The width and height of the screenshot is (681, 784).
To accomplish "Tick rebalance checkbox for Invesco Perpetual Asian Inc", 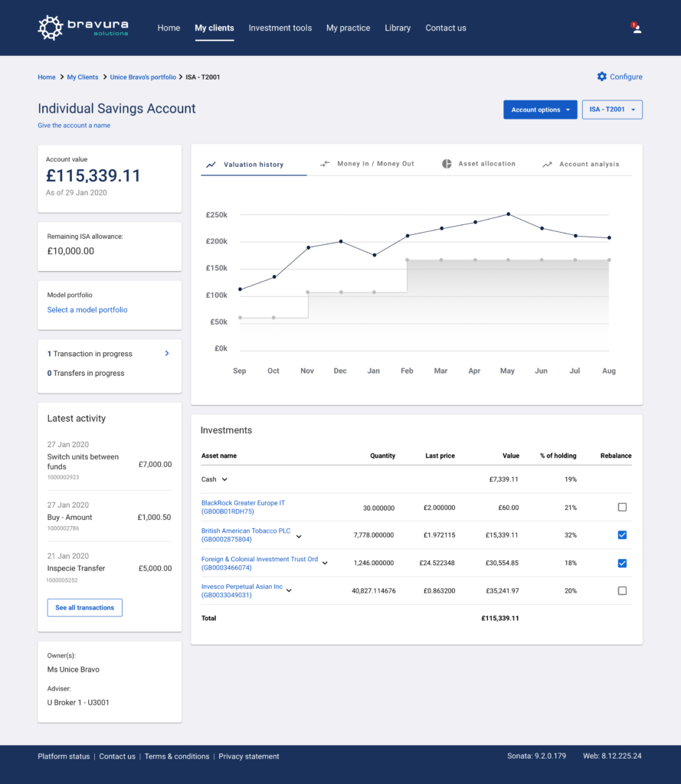I will pyautogui.click(x=622, y=590).
